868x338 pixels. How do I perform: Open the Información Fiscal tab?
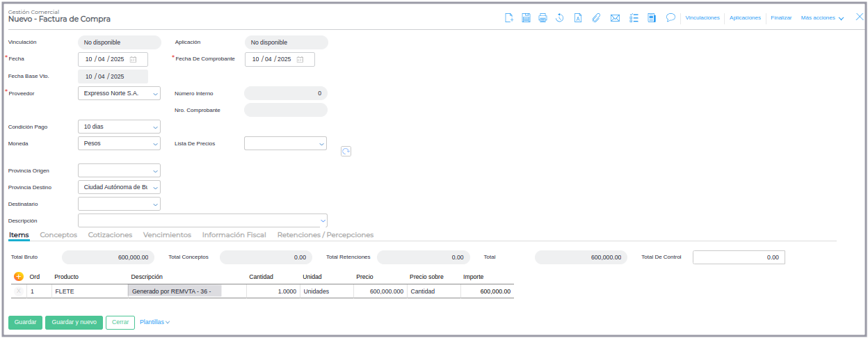(234, 235)
